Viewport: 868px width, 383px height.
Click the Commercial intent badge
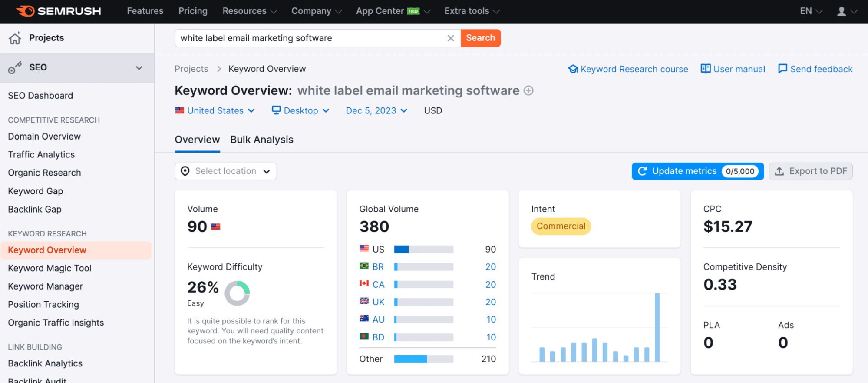(x=561, y=226)
